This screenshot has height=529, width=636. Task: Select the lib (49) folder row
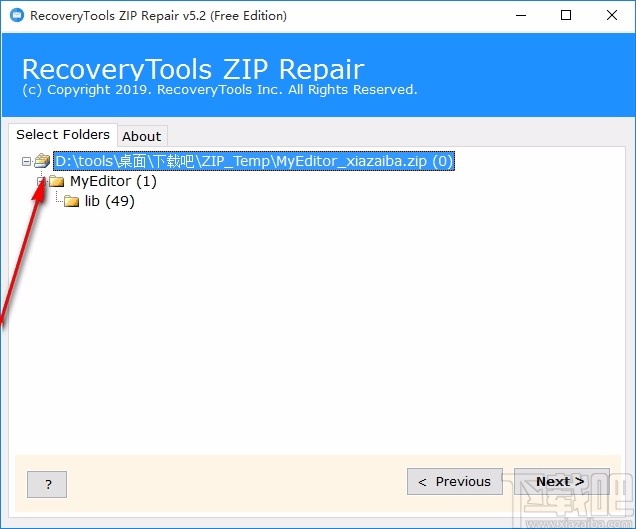[110, 201]
